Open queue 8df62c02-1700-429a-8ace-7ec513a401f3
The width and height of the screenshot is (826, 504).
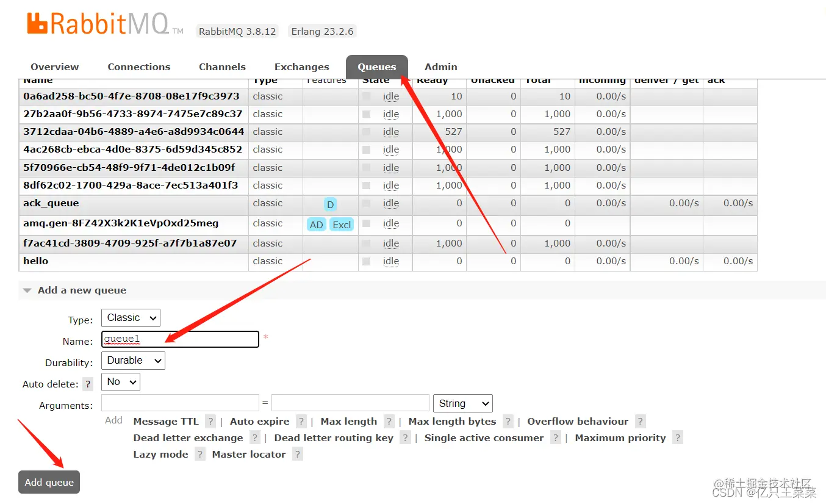(x=131, y=185)
